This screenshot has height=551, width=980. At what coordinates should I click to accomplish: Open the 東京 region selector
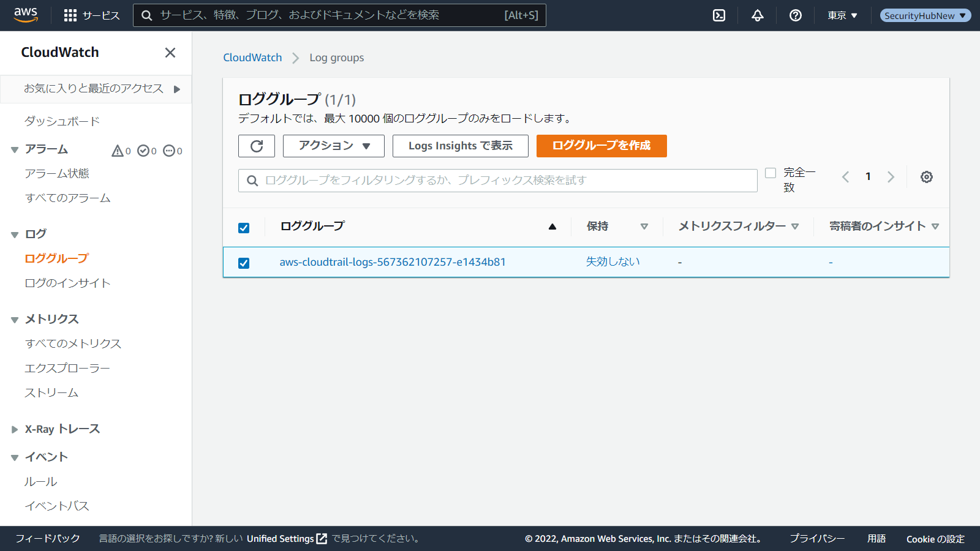pyautogui.click(x=843, y=15)
